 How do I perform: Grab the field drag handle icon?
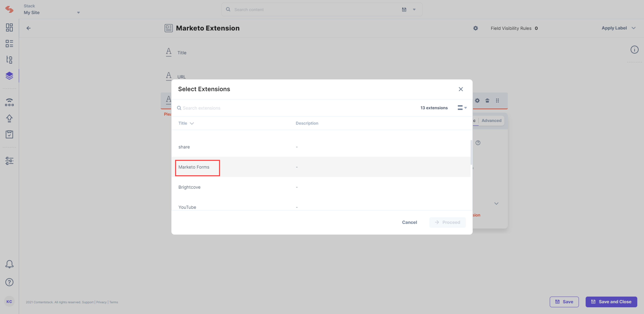click(x=497, y=100)
